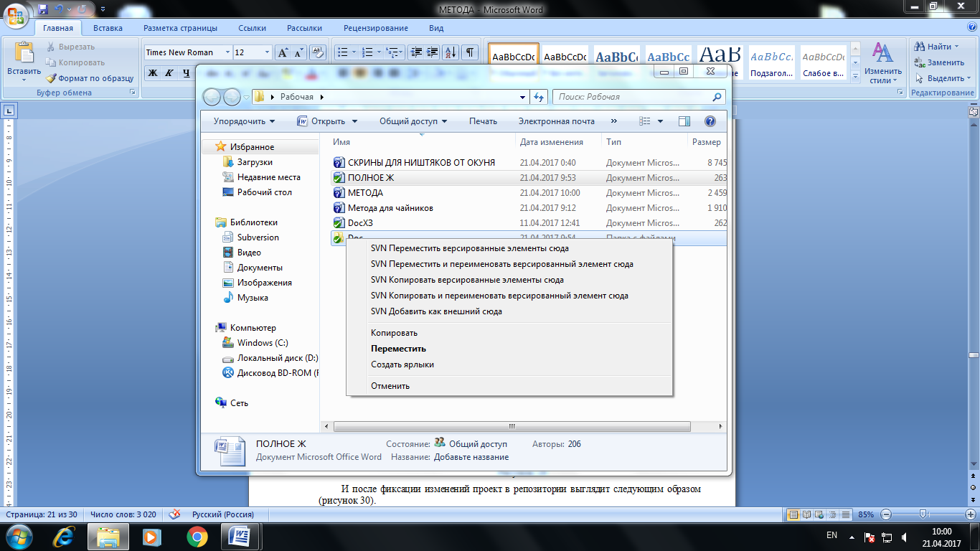Click the Explorer search magnifier icon
The width and height of the screenshot is (980, 551).
click(x=717, y=97)
